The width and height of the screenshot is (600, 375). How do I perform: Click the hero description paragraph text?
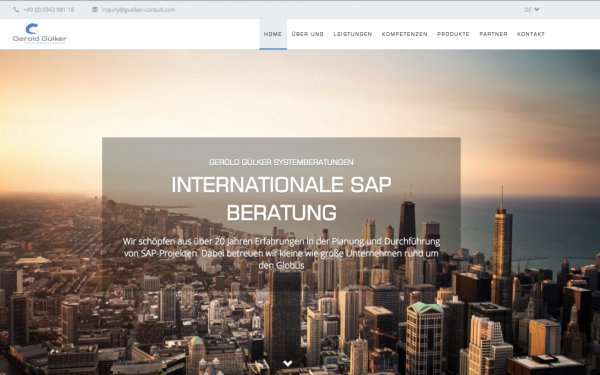[282, 253]
